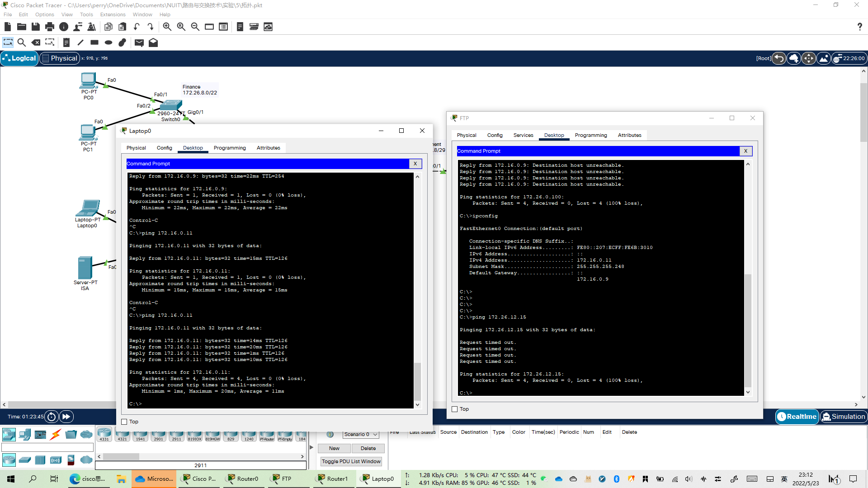The width and height of the screenshot is (868, 488).
Task: Choose the Delete tool in toolbar
Action: coord(36,42)
